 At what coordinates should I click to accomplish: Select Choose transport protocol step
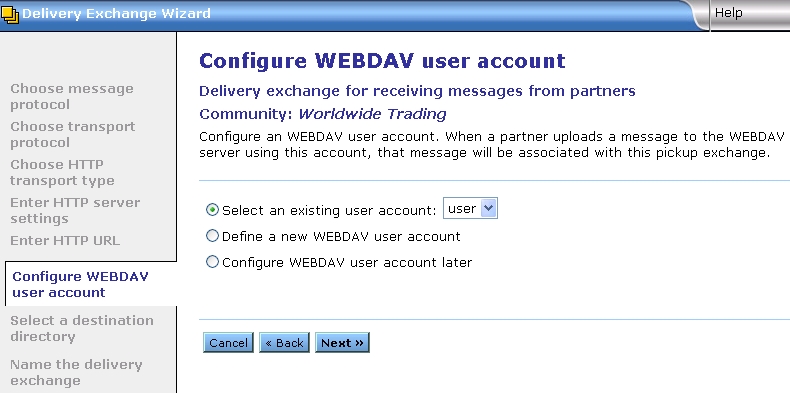pyautogui.click(x=73, y=135)
